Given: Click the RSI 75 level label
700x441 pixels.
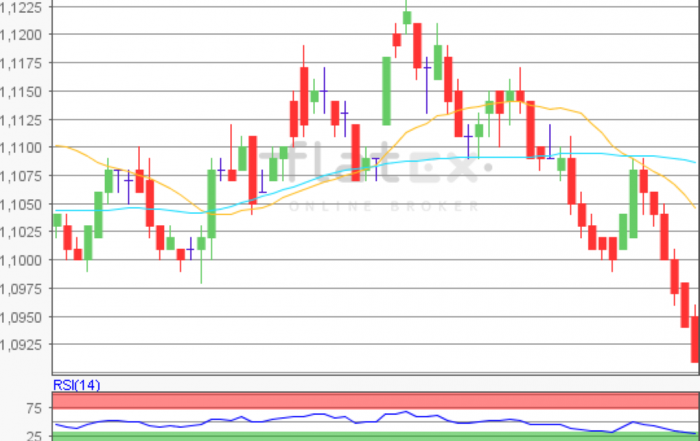Looking at the screenshot, I should point(34,408).
